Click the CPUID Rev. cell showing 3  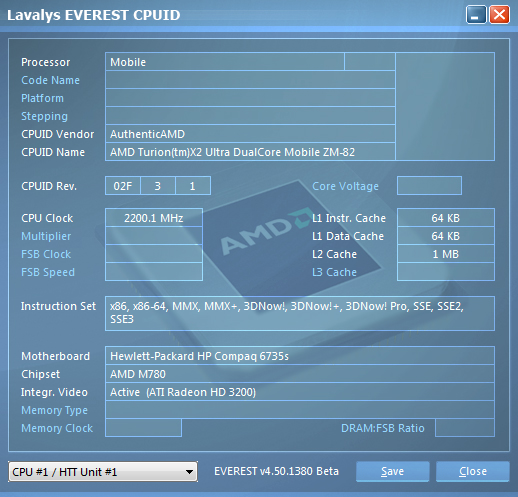[x=158, y=186]
